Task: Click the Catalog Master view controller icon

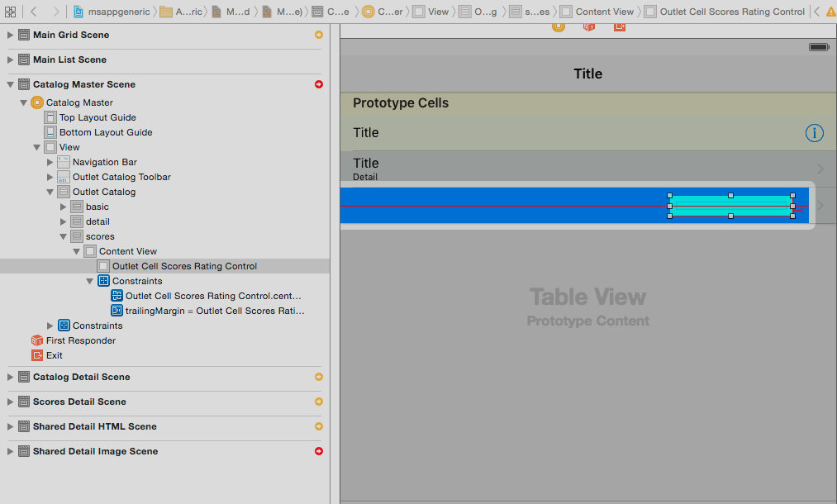Action: point(36,102)
